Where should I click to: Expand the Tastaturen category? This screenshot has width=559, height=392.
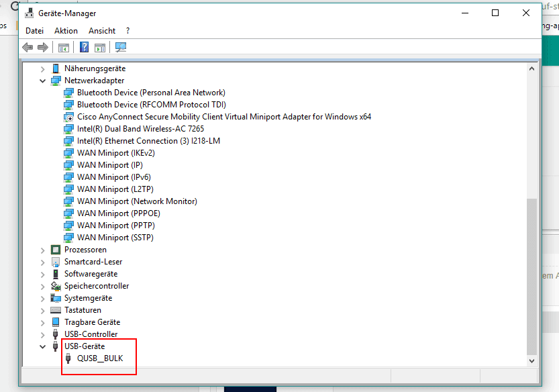tap(43, 311)
